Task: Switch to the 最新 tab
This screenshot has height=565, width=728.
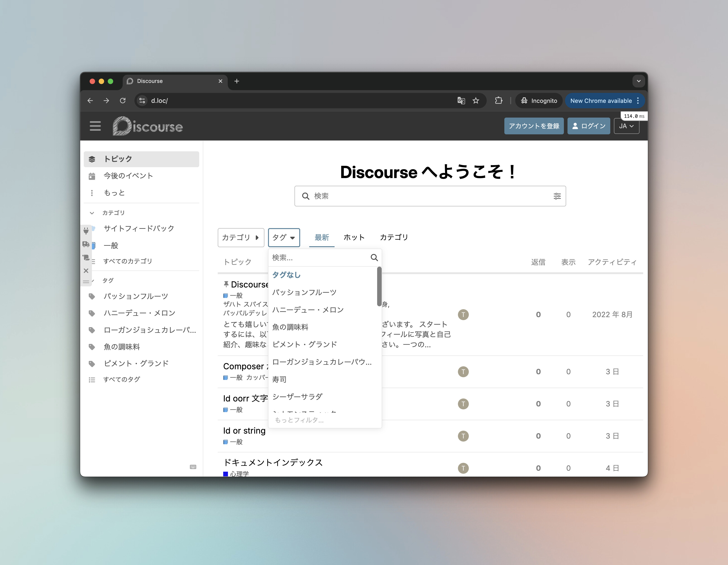Action: click(322, 237)
